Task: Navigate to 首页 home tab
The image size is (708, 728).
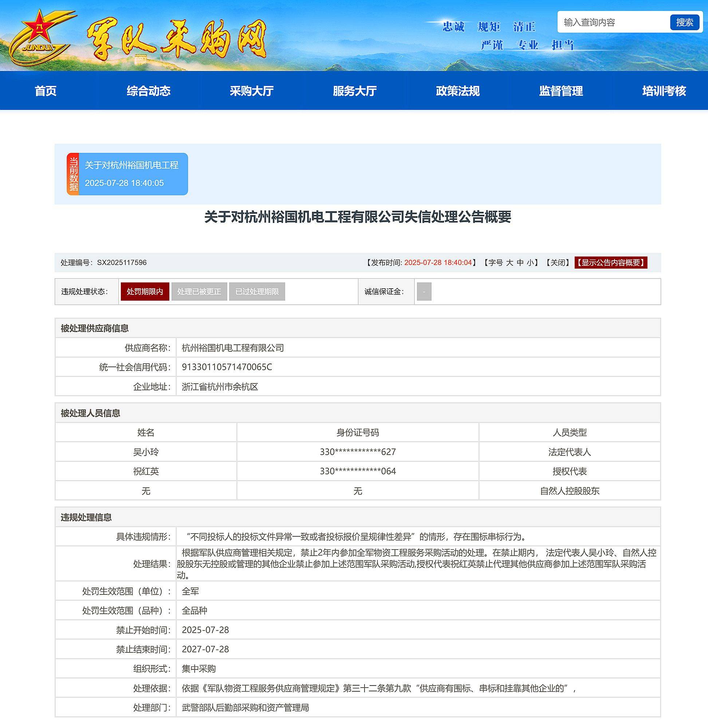Action: tap(46, 91)
